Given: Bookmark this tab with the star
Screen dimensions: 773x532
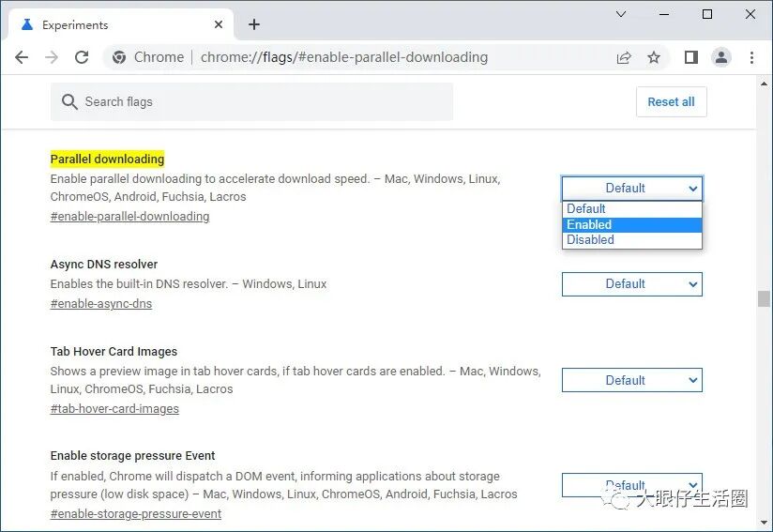Looking at the screenshot, I should tap(654, 57).
